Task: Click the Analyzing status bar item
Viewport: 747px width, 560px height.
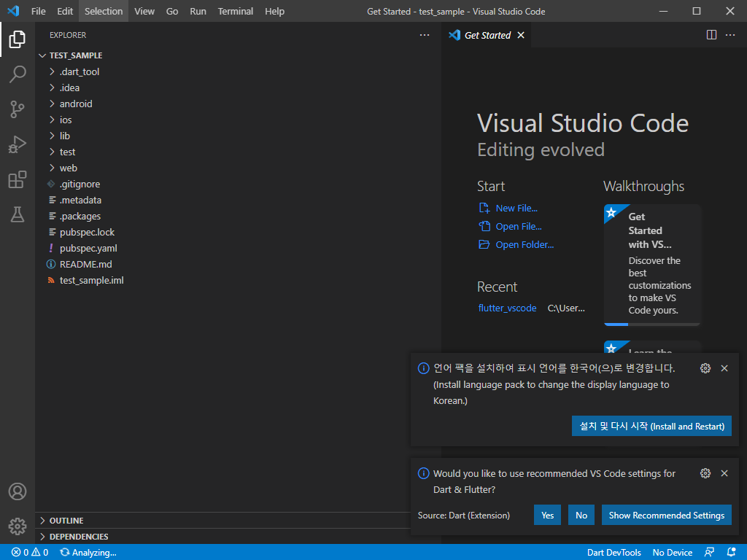Action: tap(88, 553)
